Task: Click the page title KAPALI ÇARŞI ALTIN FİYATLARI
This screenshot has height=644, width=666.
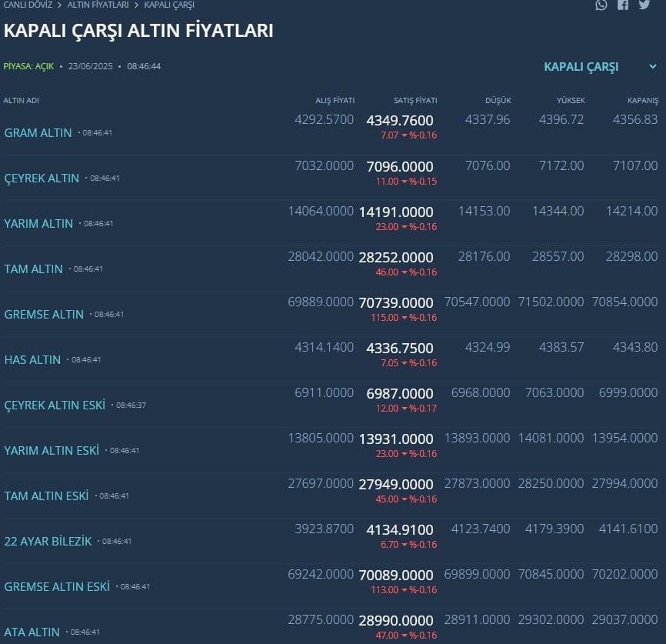Action: click(x=138, y=31)
